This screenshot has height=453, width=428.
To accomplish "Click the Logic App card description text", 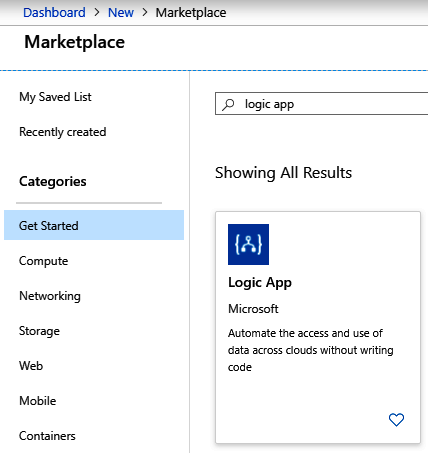I will (x=311, y=350).
